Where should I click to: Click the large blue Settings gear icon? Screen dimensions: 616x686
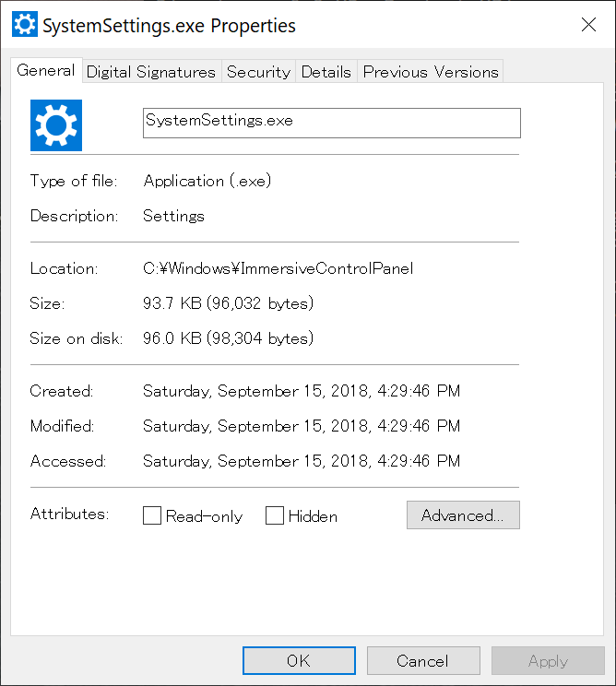(56, 125)
